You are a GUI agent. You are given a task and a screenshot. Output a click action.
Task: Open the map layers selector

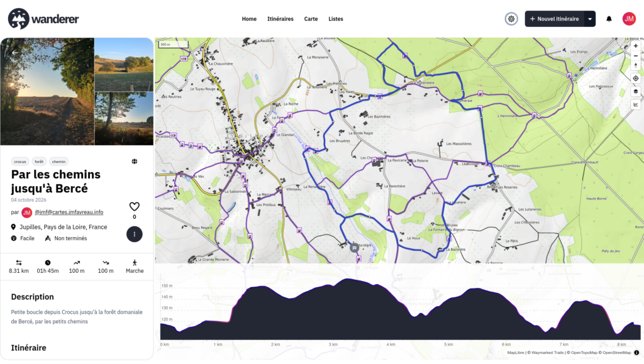[635, 92]
